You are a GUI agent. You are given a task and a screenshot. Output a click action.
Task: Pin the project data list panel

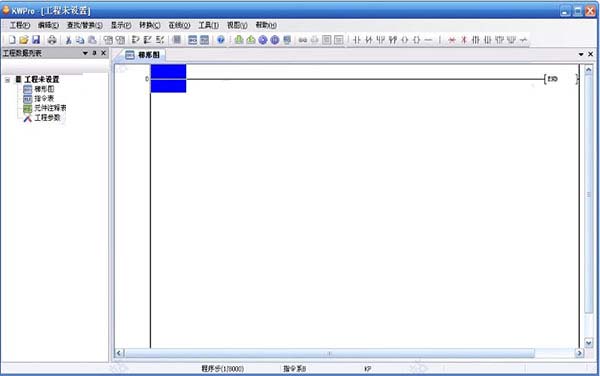pyautogui.click(x=95, y=53)
